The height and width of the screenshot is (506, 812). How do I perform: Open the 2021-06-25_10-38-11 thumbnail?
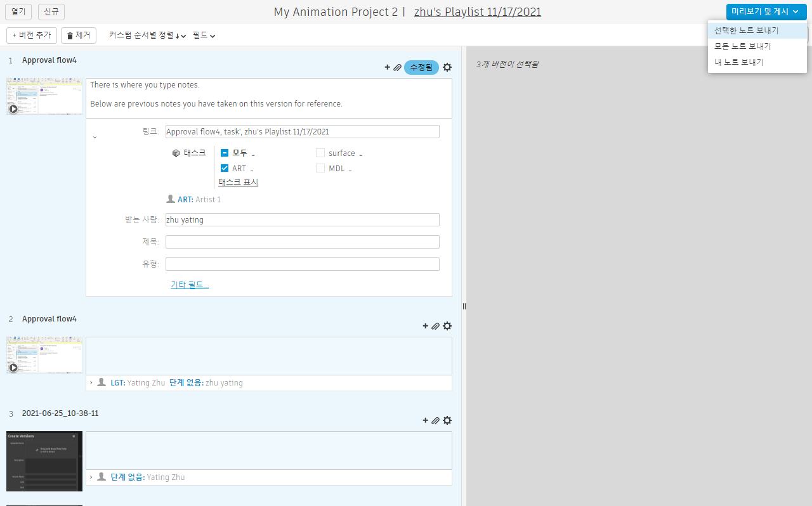(44, 461)
